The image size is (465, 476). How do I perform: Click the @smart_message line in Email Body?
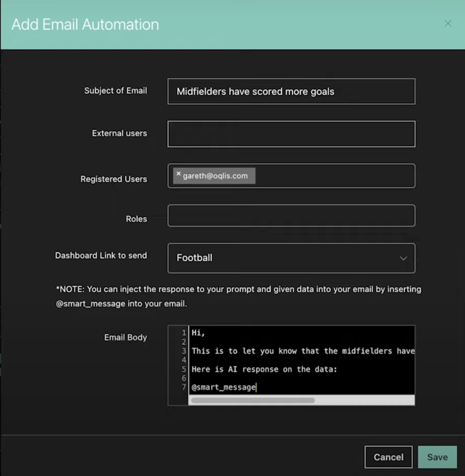coord(224,387)
